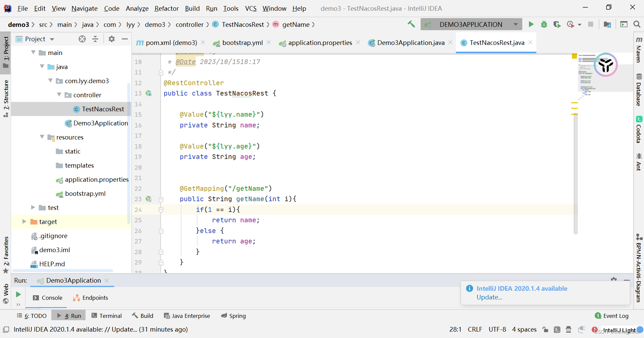Open Project Structure toolbar icon
Screen dimensions: 644x338
tap(607, 24)
